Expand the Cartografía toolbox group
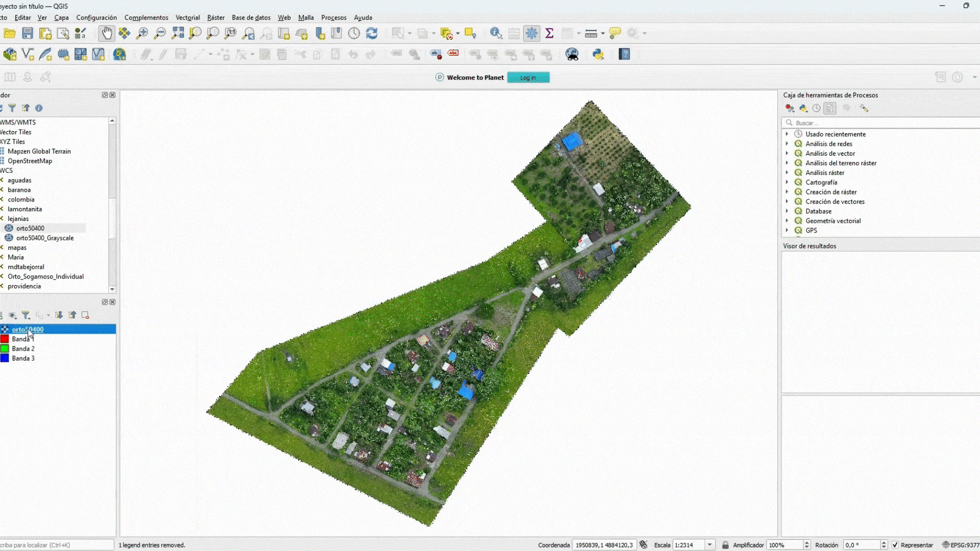Screen dimensions: 980x551 pyautogui.click(x=787, y=182)
